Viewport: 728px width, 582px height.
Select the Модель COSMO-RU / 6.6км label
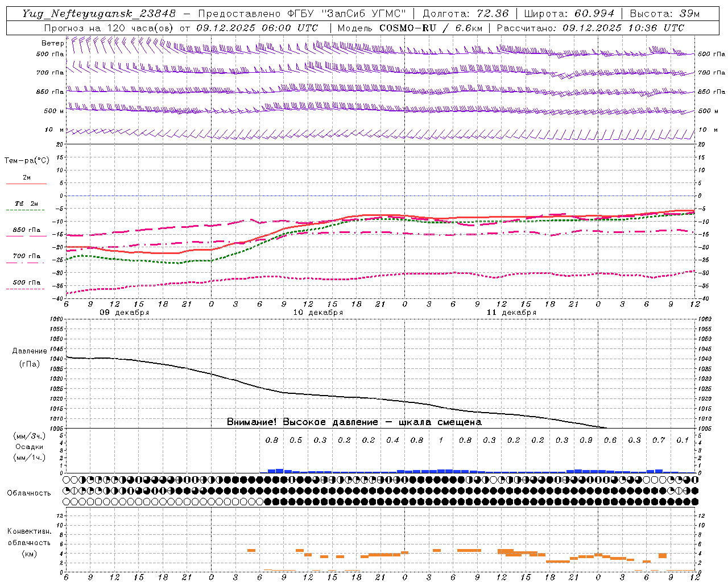click(409, 28)
